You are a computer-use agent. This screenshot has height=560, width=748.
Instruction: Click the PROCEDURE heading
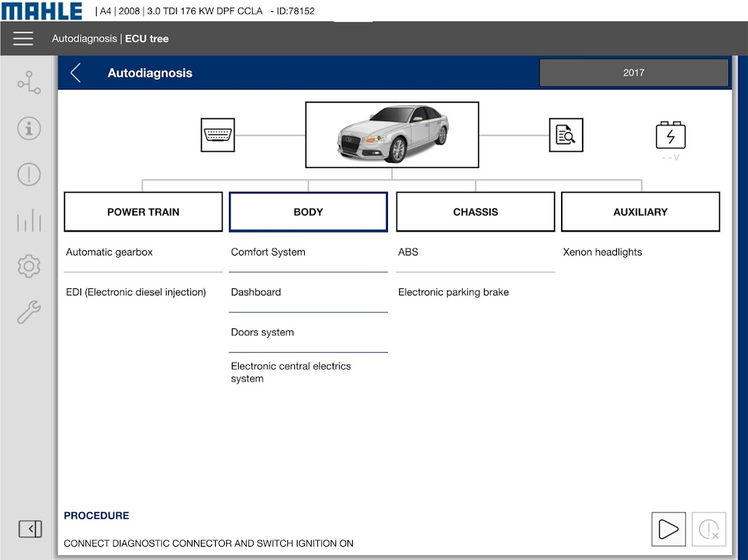[97, 516]
